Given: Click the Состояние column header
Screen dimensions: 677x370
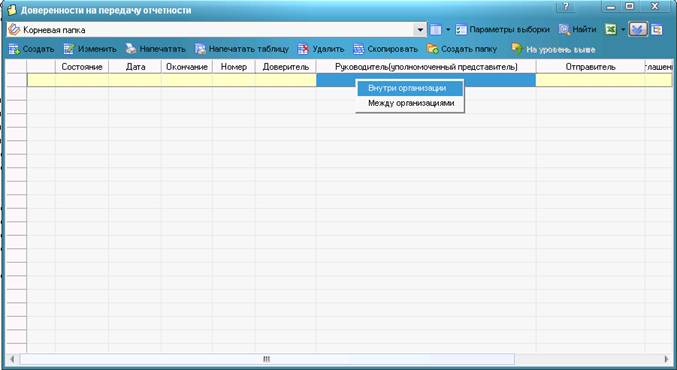Looking at the screenshot, I should pos(82,67).
